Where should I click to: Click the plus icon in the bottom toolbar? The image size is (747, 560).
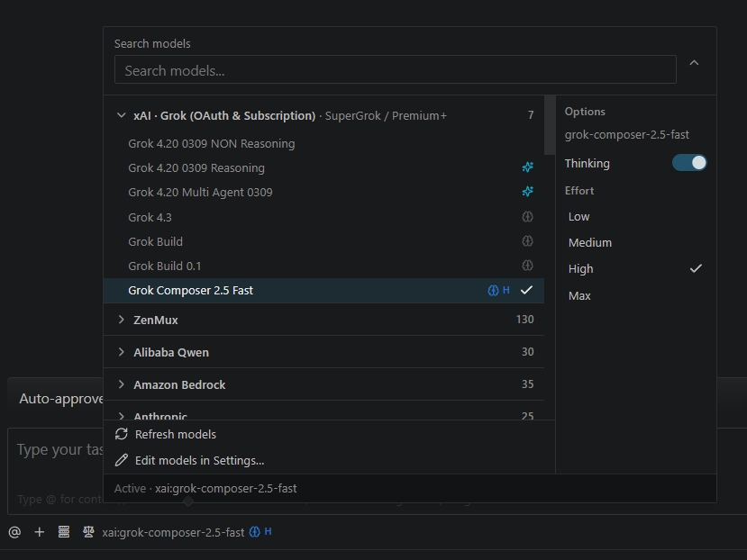coord(40,532)
